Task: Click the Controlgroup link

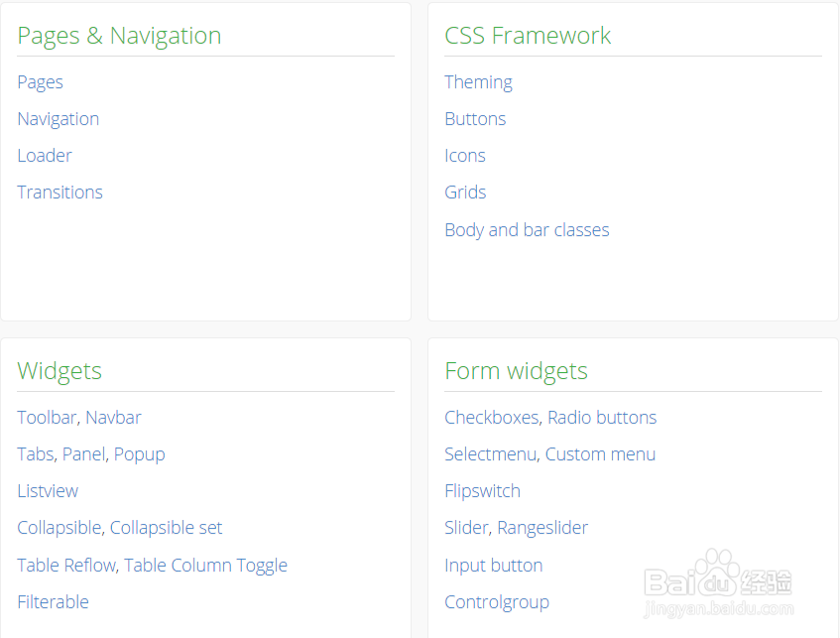Action: coord(497,601)
